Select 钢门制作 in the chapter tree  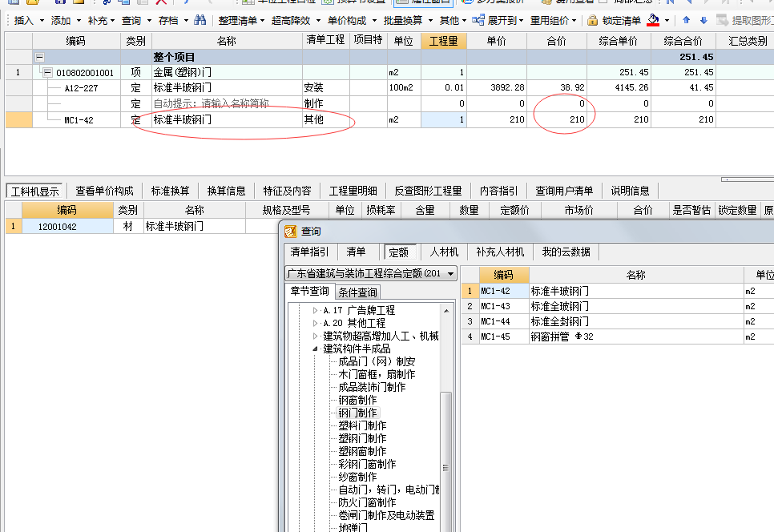point(357,413)
